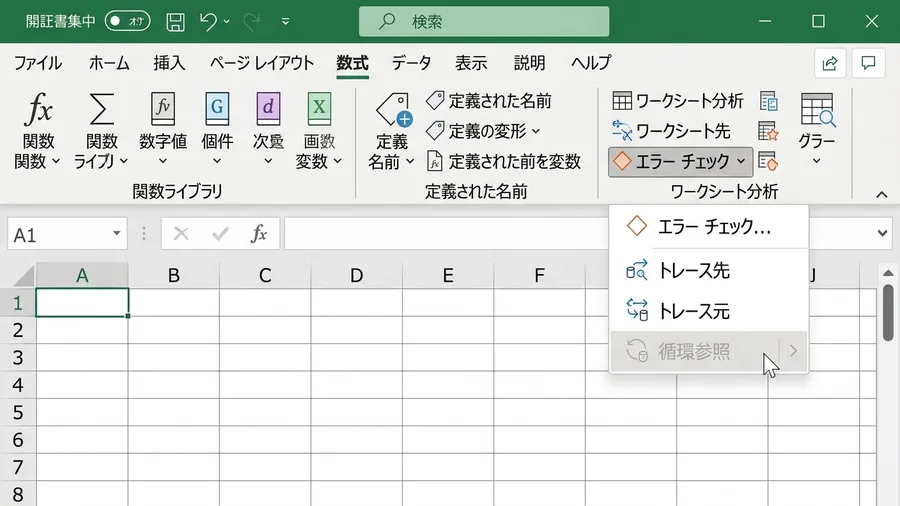
Task: Switch to the データ tab
Action: [411, 63]
